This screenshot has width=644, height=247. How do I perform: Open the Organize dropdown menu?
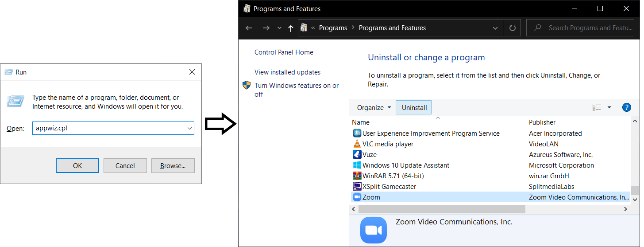click(374, 107)
